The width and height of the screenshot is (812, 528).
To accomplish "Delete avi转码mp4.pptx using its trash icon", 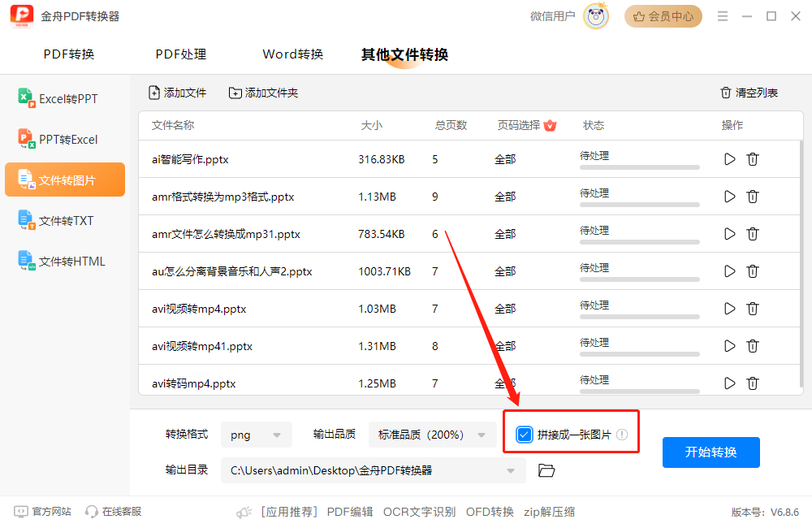I will (753, 383).
